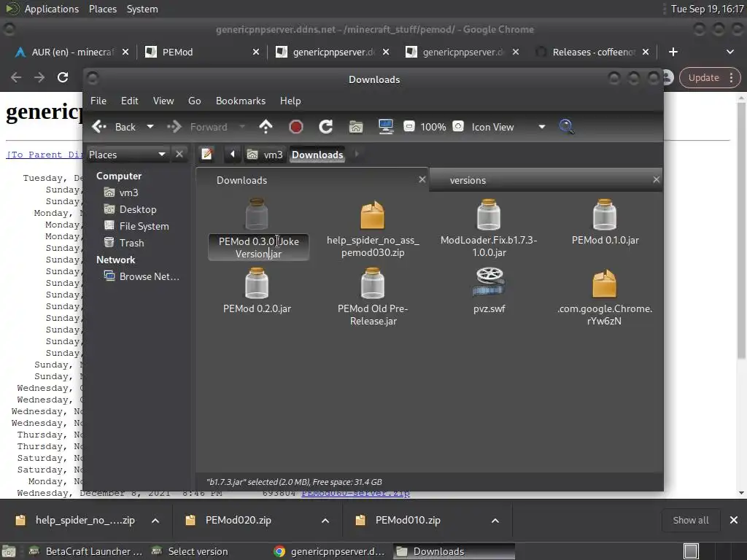This screenshot has width=747, height=560.
Task: Select the pvz.swf film reel icon
Action: point(489,282)
